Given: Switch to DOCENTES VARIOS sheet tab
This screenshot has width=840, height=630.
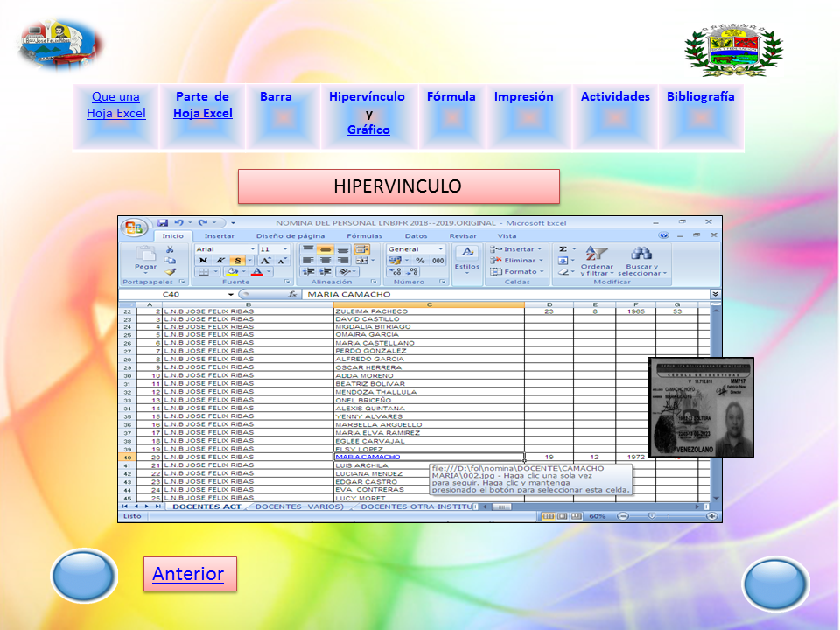Looking at the screenshot, I should [x=299, y=507].
